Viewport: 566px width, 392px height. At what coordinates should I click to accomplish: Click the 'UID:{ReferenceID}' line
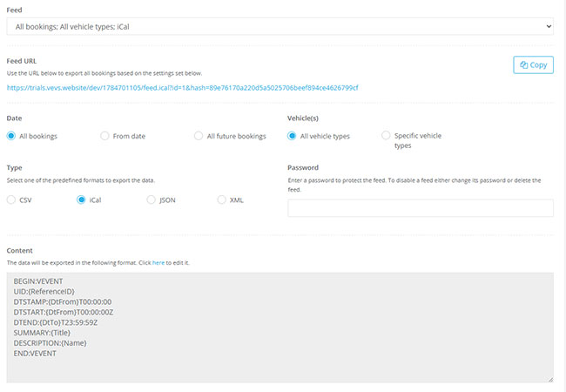(x=44, y=292)
